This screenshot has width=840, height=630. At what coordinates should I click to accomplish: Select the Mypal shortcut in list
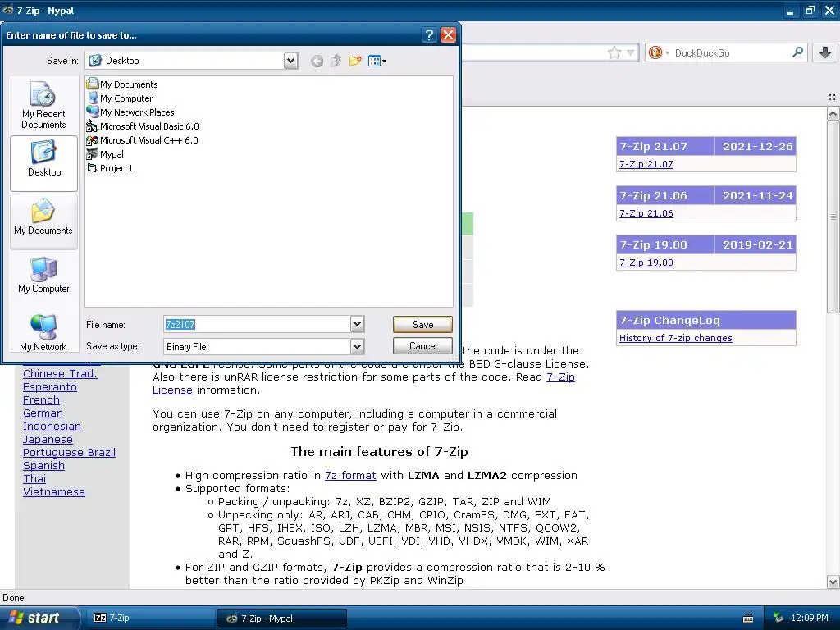[x=106, y=153]
